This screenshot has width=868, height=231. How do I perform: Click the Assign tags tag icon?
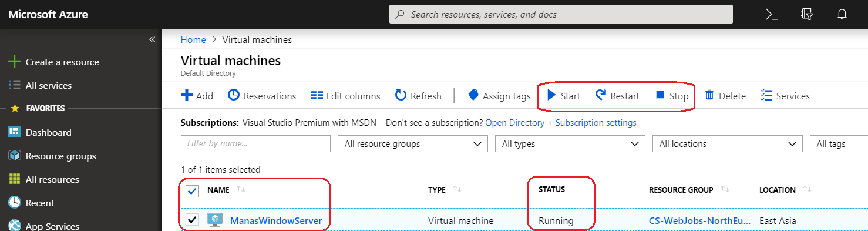tap(473, 95)
